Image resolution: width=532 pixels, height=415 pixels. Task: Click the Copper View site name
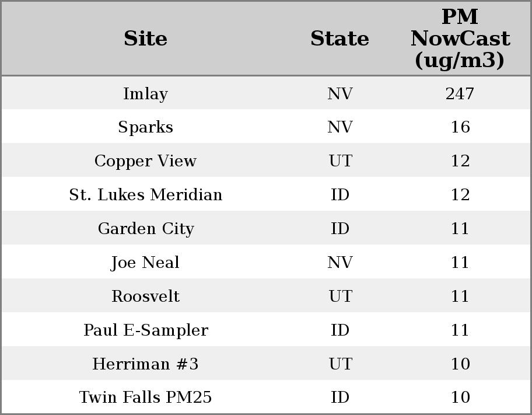click(x=145, y=161)
